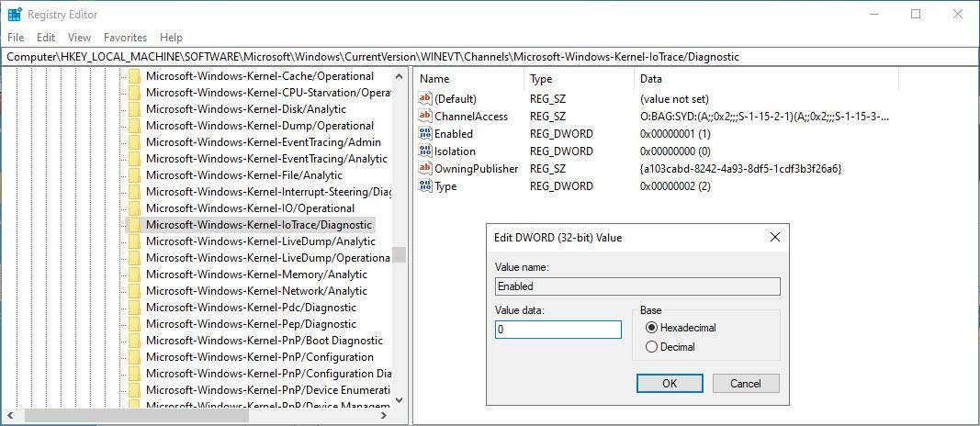Click folder icon of Microsoft-Windows-Kernel-IoTrace/Diagnostic
The height and width of the screenshot is (426, 980).
pos(134,225)
